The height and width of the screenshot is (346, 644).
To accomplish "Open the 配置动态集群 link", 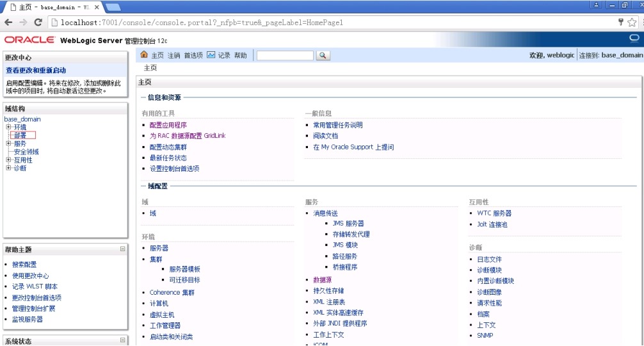I will pos(168,147).
